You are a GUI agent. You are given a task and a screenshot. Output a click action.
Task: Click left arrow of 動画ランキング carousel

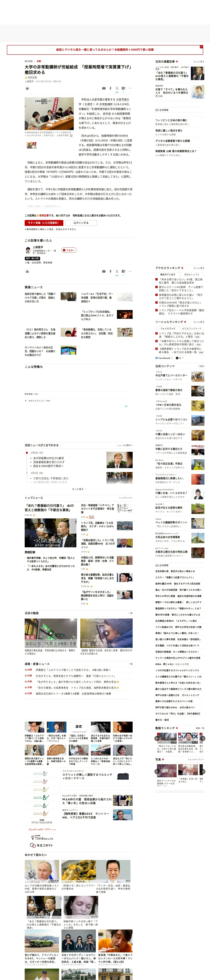[157, 739]
